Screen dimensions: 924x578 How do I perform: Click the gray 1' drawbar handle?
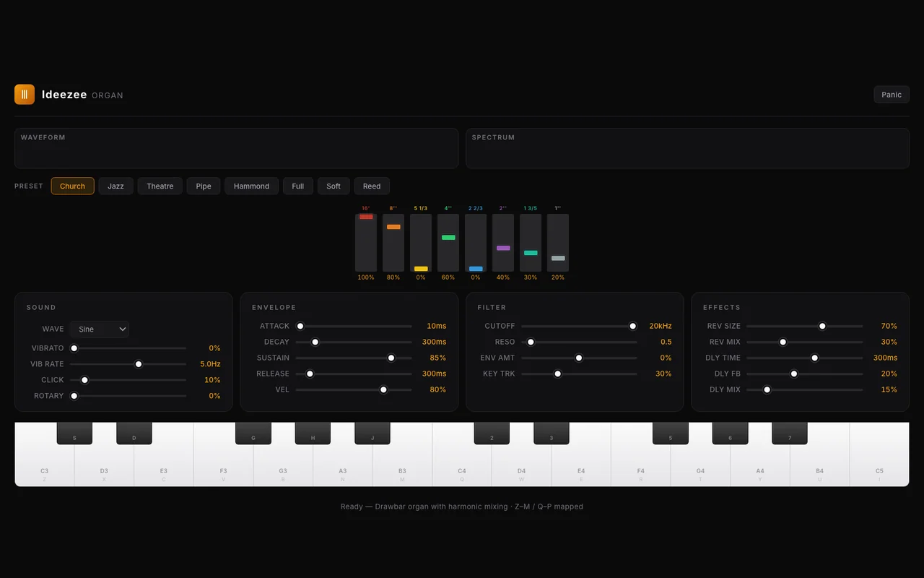point(558,258)
